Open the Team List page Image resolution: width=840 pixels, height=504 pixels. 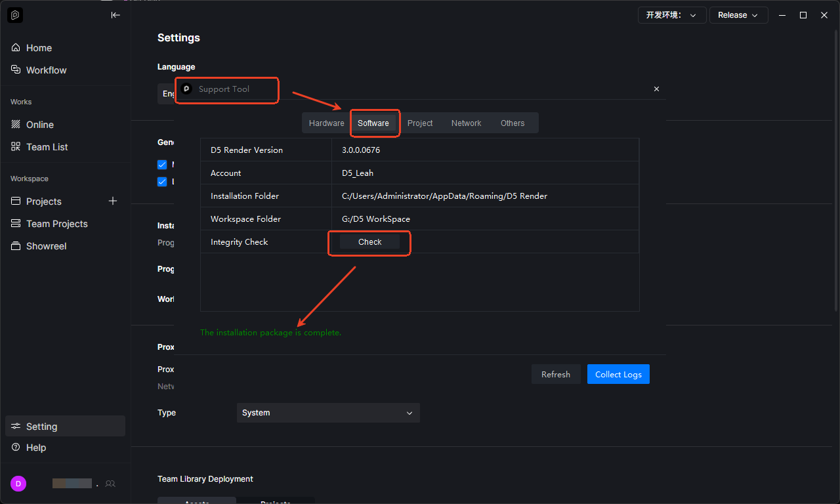(47, 147)
